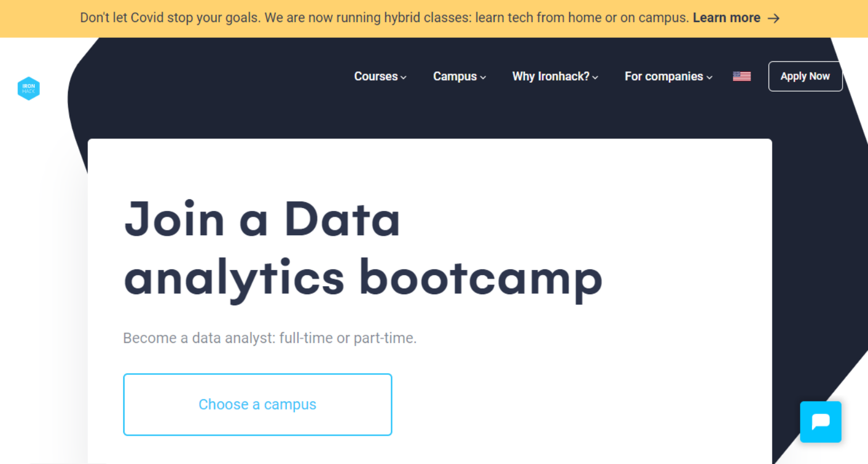Image resolution: width=868 pixels, height=464 pixels.
Task: Expand the For companies dropdown chevron
Action: [x=709, y=77]
